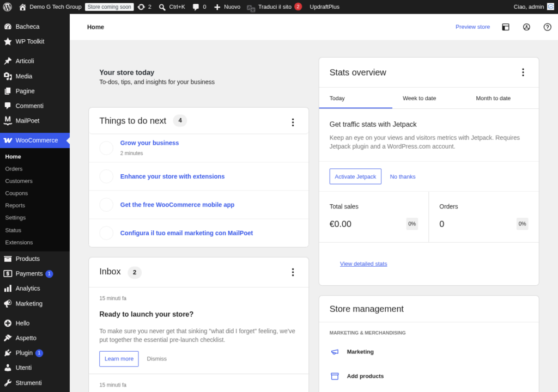The height and width of the screenshot is (392, 558).
Task: Click Learn more on launch notice
Action: pos(119,359)
